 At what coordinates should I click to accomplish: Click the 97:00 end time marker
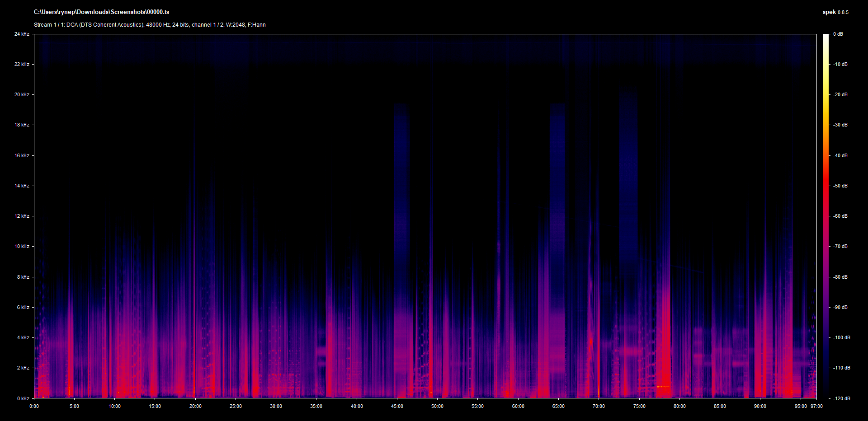point(816,406)
